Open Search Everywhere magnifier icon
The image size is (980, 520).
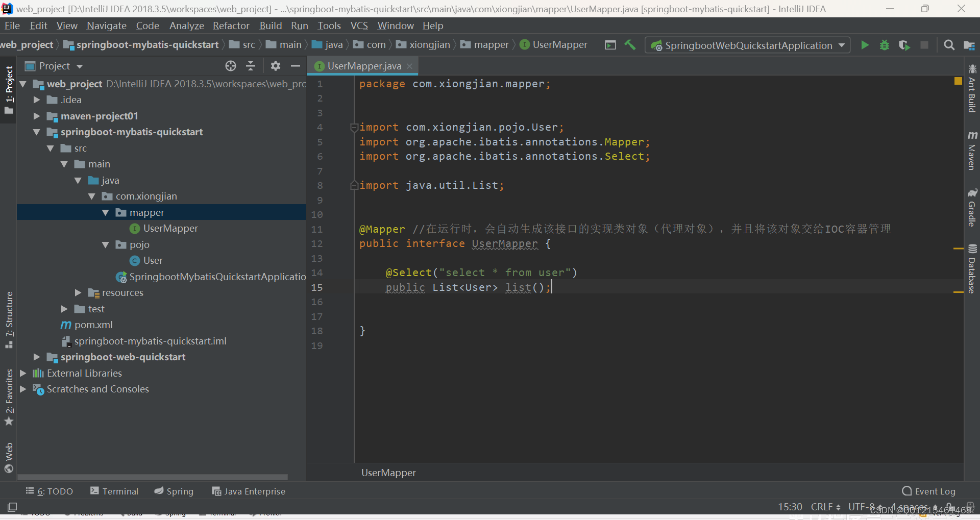click(949, 45)
